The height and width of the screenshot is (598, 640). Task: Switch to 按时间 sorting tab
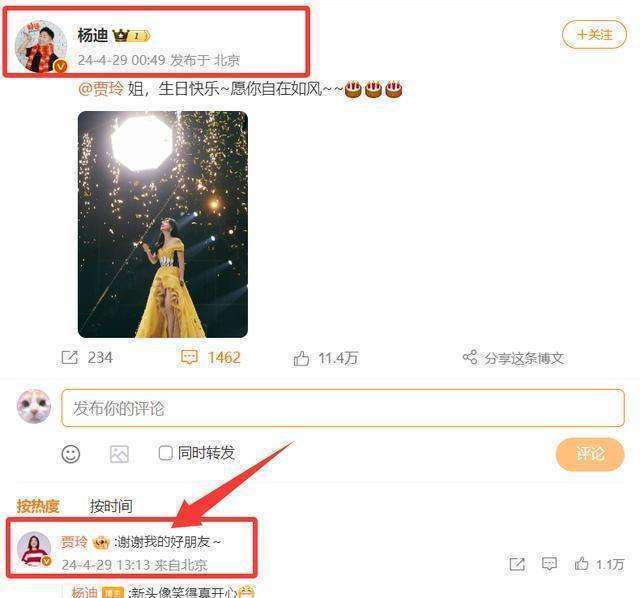point(111,506)
